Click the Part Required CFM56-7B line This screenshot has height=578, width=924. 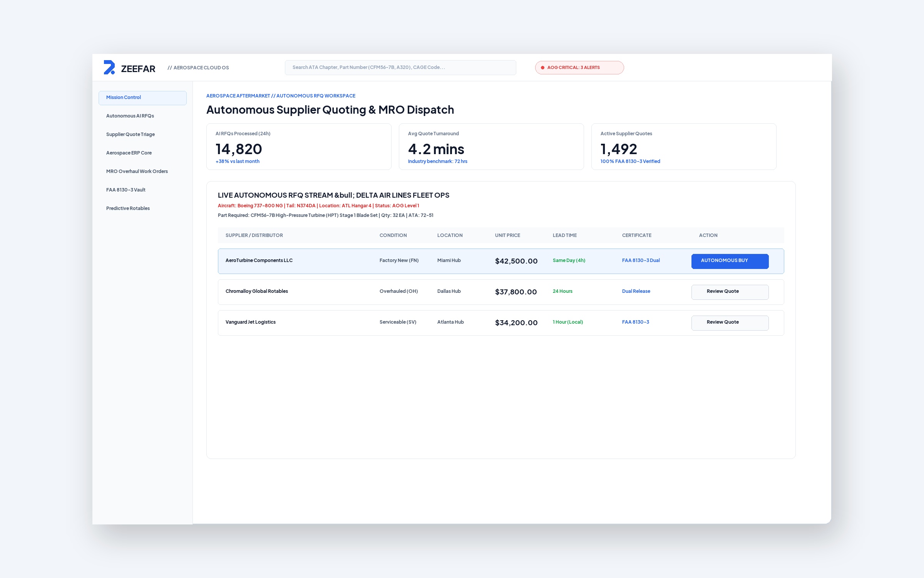326,215
